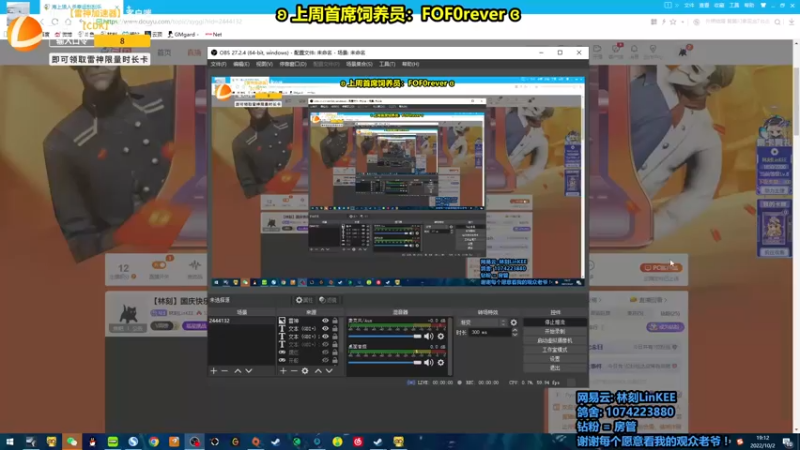Click the browser home icon

pos(68,22)
